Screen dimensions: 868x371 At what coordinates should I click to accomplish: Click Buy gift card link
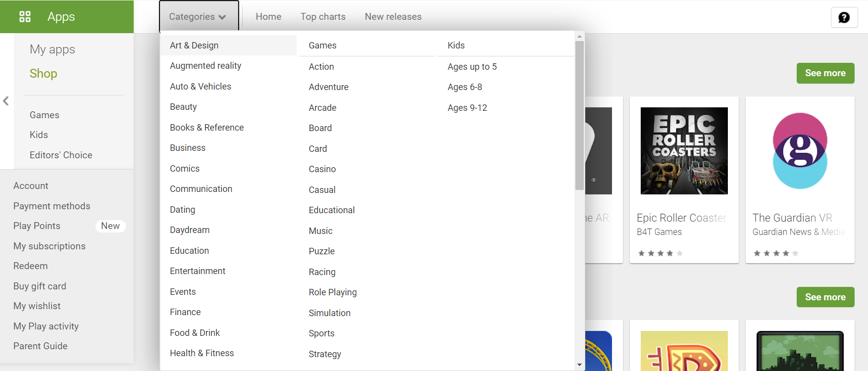pyautogui.click(x=40, y=286)
